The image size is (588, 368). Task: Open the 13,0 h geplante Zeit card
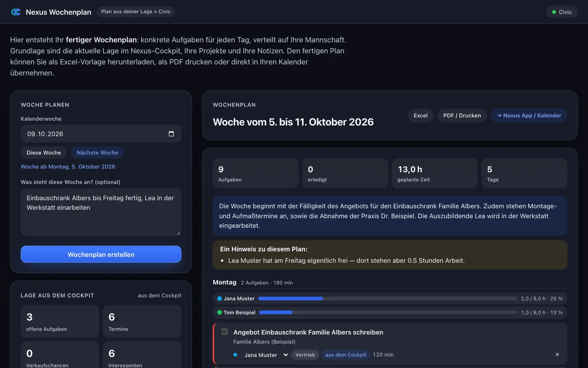(x=435, y=173)
